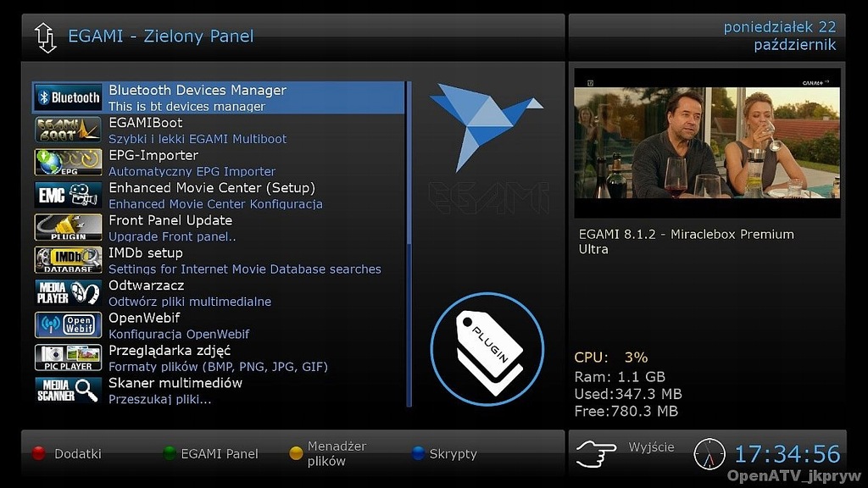
Task: Open the EMC camera icon
Action: [68, 196]
